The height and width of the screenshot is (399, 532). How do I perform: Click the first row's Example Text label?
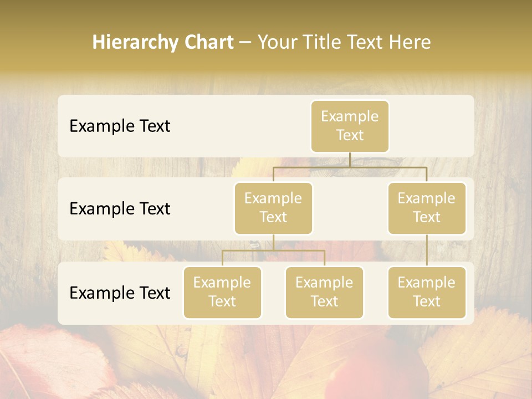point(120,126)
